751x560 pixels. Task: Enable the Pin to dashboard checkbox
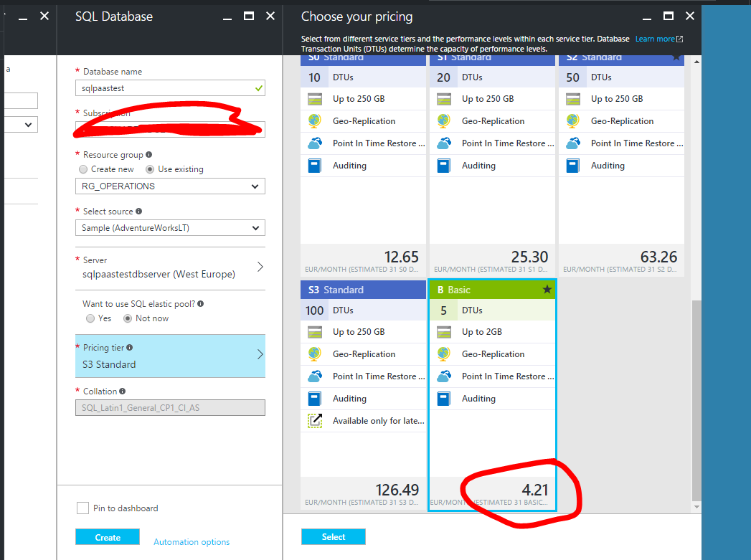tap(82, 508)
